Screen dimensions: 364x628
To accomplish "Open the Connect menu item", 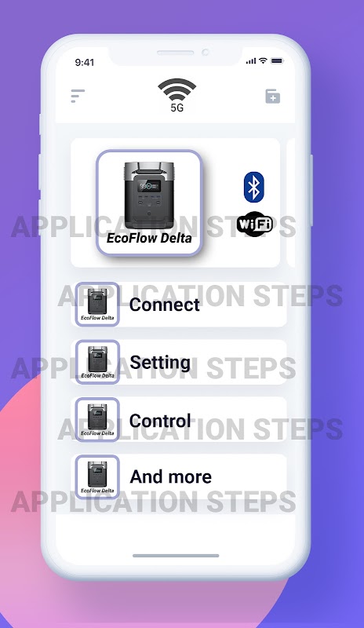I will (x=179, y=305).
